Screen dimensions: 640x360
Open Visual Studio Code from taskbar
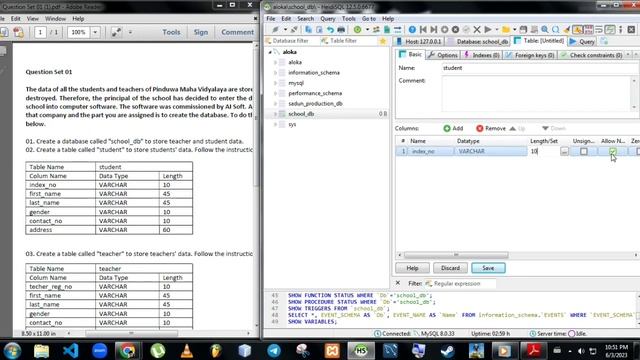70,351
